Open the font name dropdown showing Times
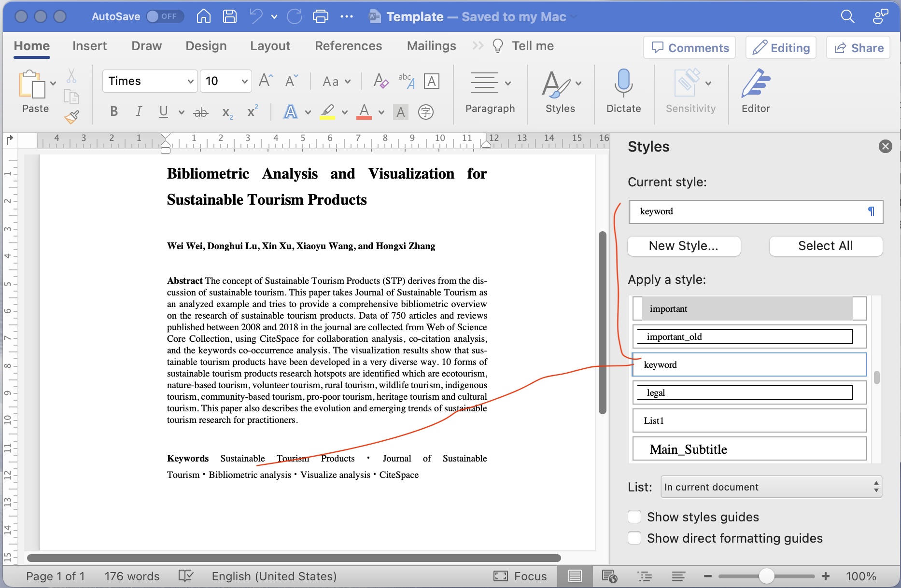 pyautogui.click(x=190, y=81)
